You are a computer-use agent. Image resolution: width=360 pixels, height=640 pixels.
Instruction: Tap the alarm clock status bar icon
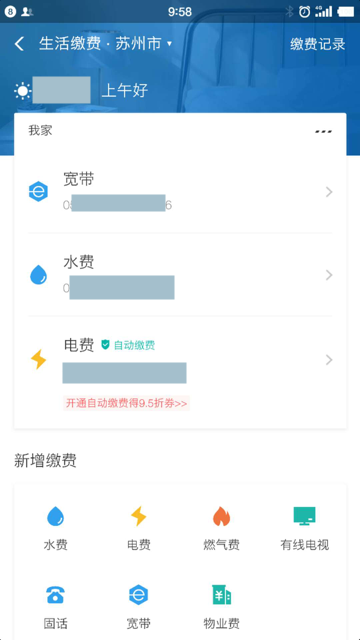point(304,12)
